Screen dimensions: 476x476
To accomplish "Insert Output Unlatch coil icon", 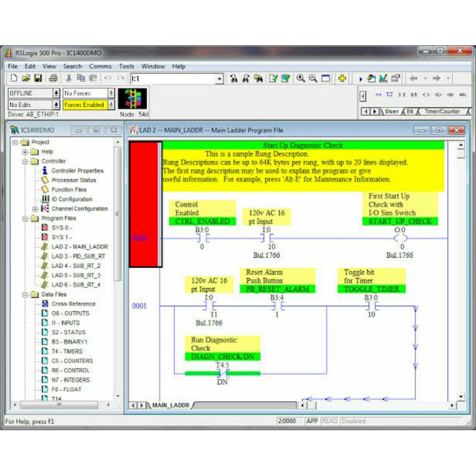I will pyautogui.click(x=450, y=95).
